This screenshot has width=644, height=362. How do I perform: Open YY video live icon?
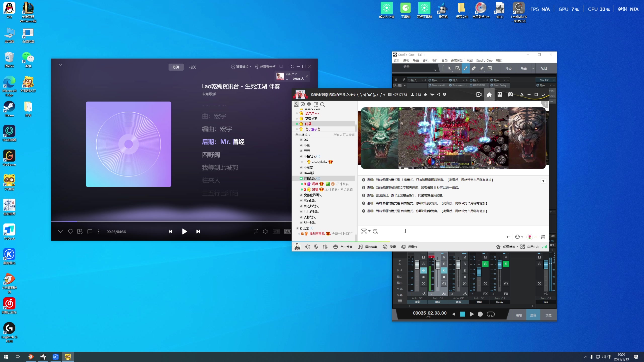479,95
